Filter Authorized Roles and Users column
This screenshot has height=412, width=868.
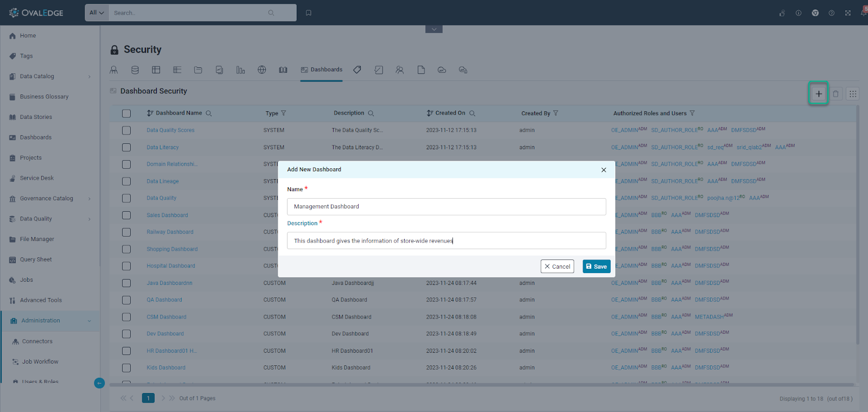click(x=692, y=113)
